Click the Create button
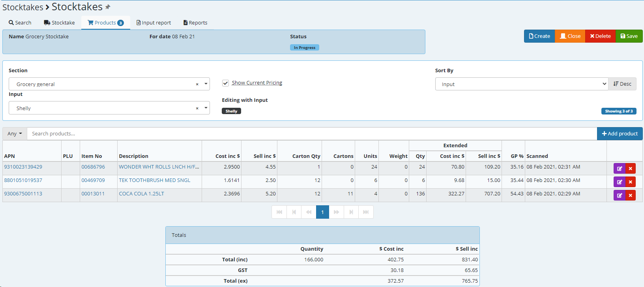 pyautogui.click(x=539, y=36)
